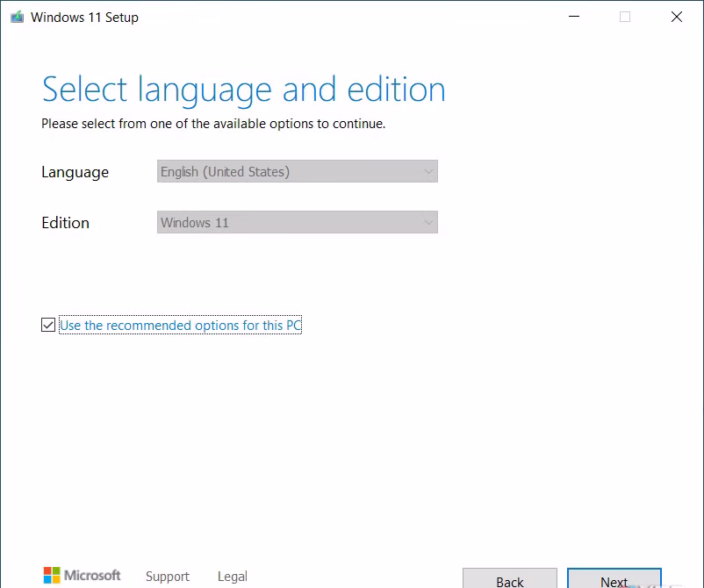Click the 'Windows 11 Setup' title text
The image size is (704, 588).
coord(84,17)
